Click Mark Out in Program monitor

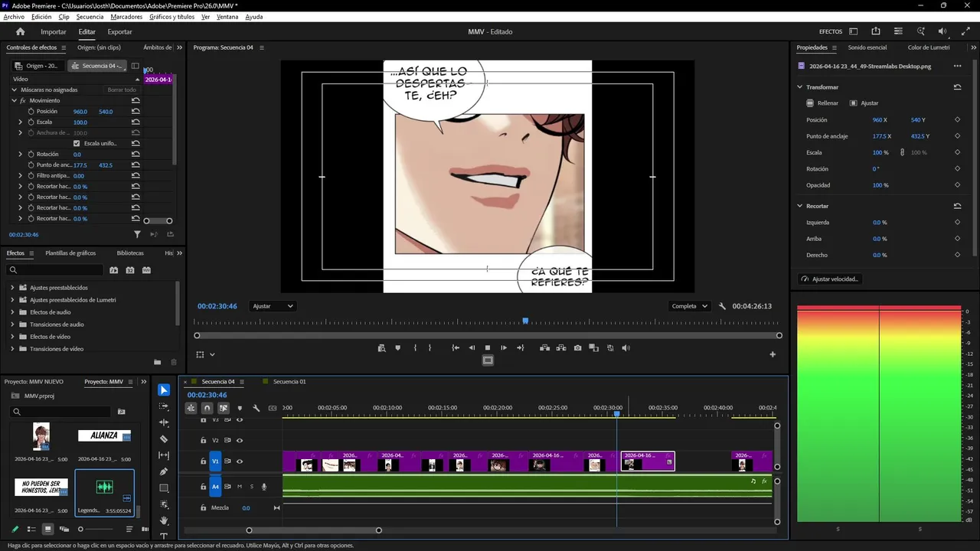click(x=430, y=347)
